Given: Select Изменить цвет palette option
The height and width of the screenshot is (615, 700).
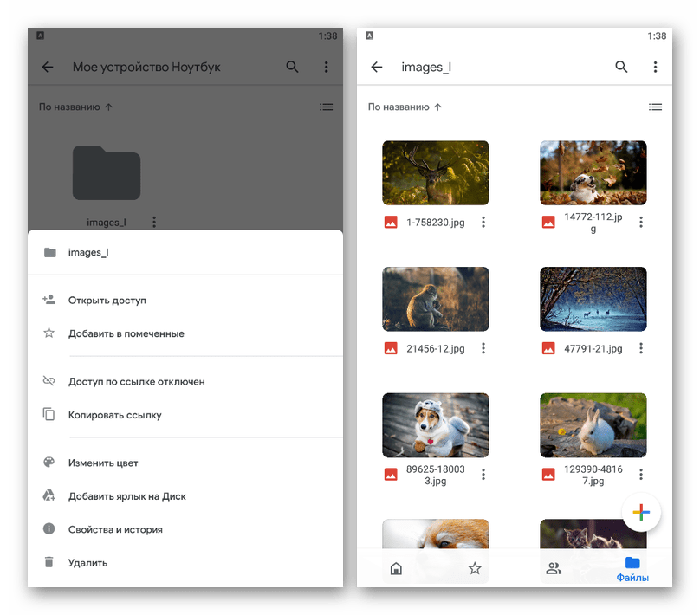Looking at the screenshot, I should click(103, 463).
